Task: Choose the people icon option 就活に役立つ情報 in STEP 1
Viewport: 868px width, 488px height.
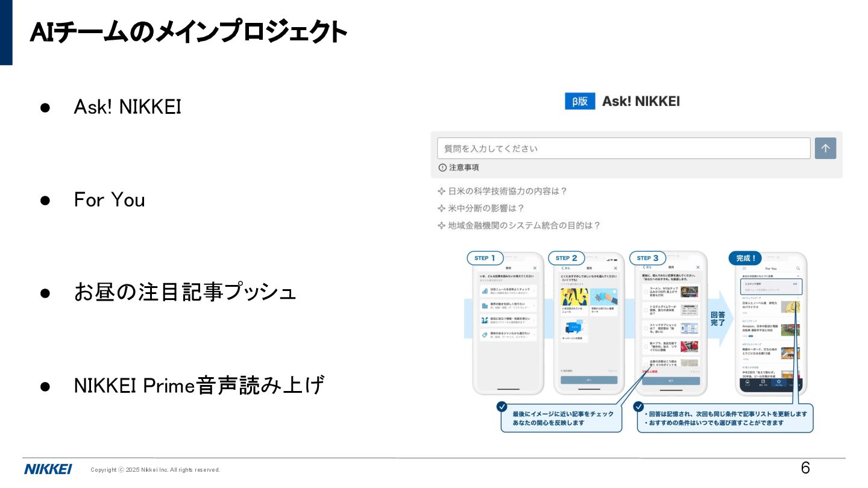Action: pyautogui.click(x=508, y=321)
